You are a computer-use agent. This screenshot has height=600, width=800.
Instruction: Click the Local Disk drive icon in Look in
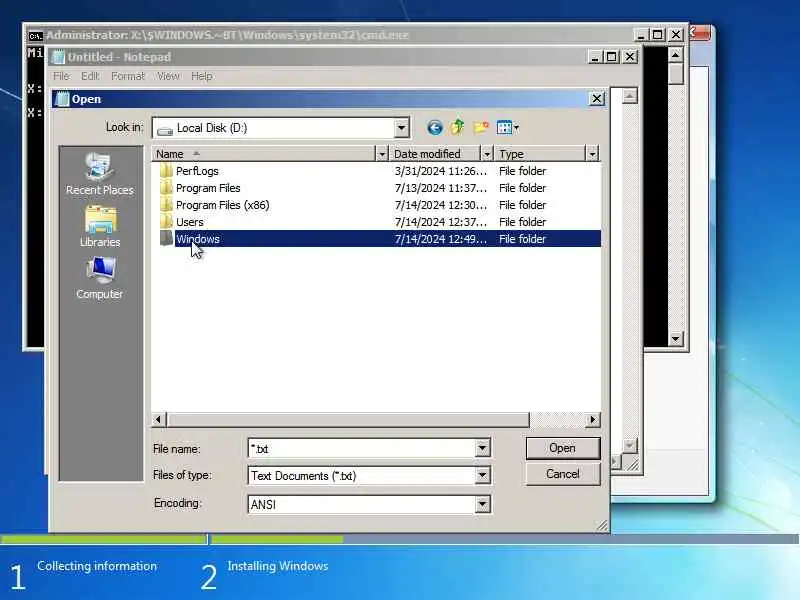pos(165,129)
